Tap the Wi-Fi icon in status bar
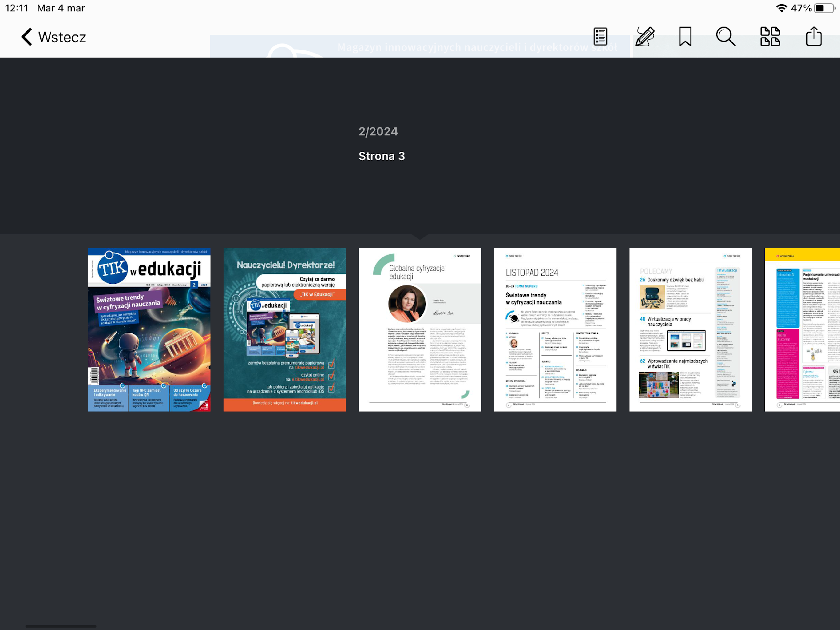Image resolution: width=840 pixels, height=630 pixels. click(782, 8)
